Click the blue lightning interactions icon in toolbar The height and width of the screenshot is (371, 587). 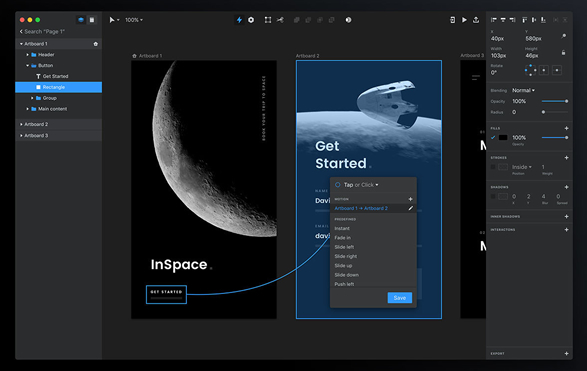click(x=239, y=20)
